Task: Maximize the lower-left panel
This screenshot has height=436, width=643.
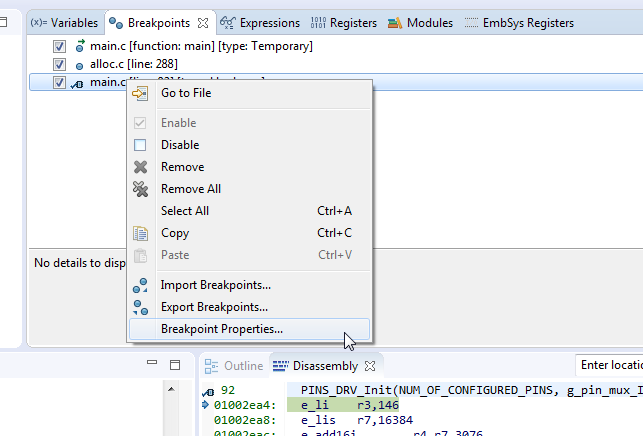Action: (x=175, y=365)
